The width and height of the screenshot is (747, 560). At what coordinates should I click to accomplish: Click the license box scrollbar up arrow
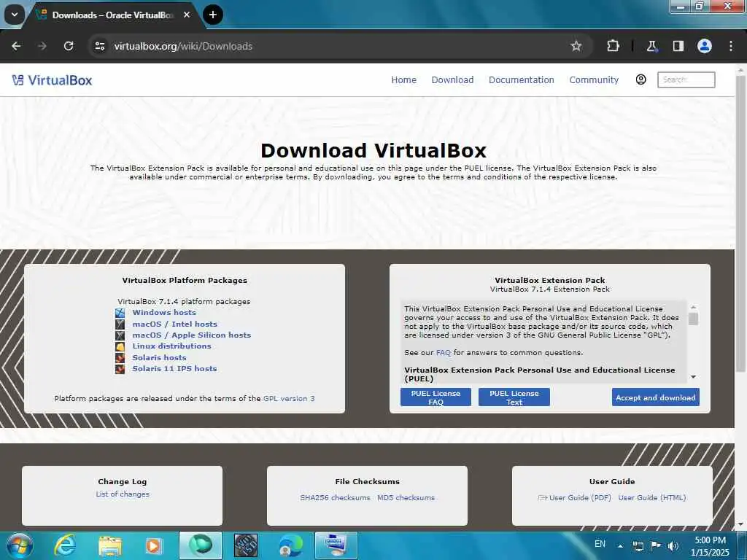tap(693, 308)
